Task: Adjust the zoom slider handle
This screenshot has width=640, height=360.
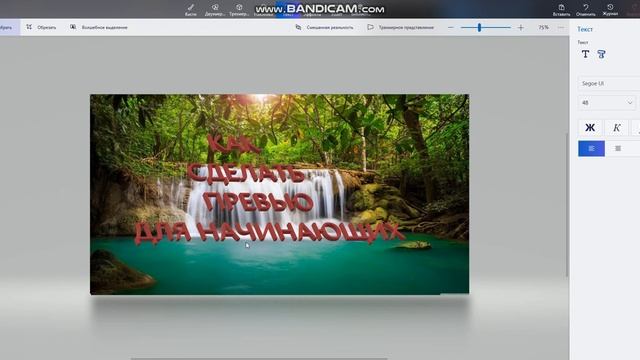Action: click(479, 27)
